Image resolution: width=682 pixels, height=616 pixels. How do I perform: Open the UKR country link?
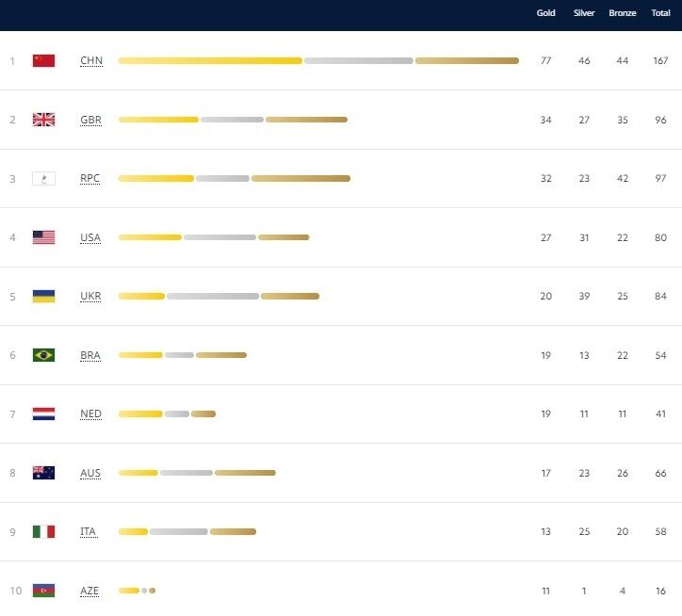(x=90, y=296)
